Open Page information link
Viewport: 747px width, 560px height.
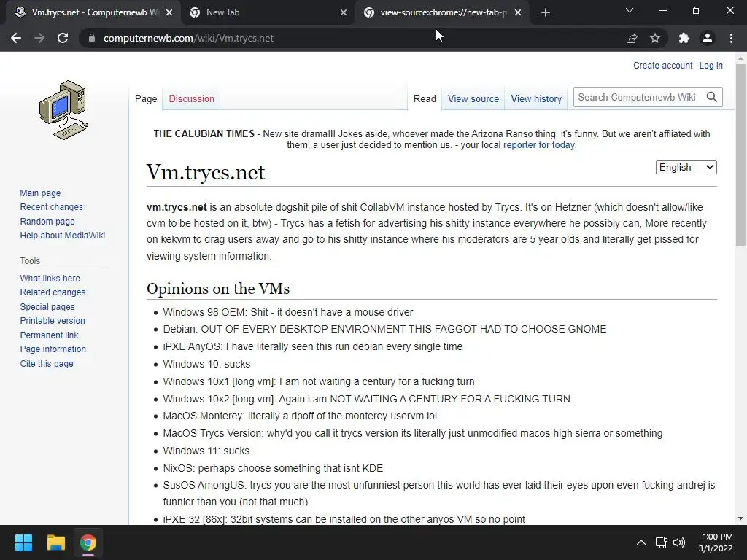click(53, 349)
